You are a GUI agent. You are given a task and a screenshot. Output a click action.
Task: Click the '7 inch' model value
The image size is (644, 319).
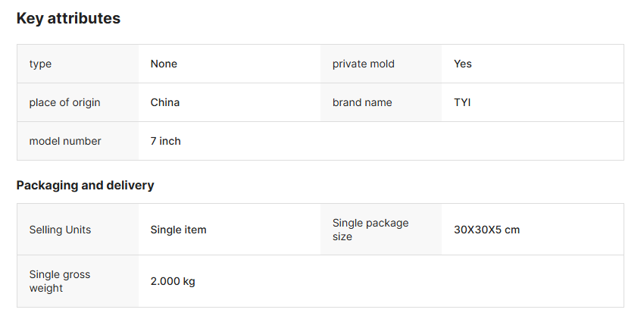pyautogui.click(x=165, y=141)
